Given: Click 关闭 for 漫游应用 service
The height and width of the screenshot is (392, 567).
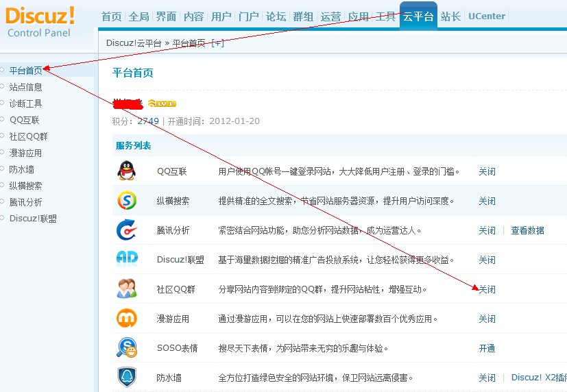Looking at the screenshot, I should [x=487, y=319].
